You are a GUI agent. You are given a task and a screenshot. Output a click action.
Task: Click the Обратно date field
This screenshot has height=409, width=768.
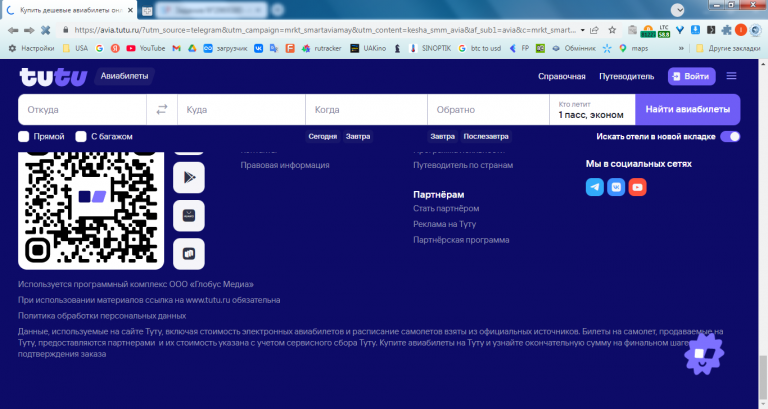(488, 110)
